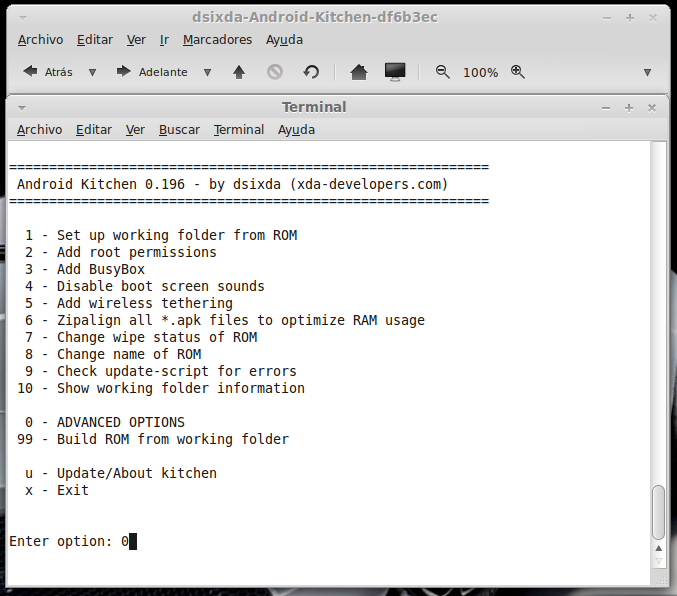Viewport: 677px width, 596px height.
Task: Click the Terminal scrollbar down arrow
Action: click(658, 561)
